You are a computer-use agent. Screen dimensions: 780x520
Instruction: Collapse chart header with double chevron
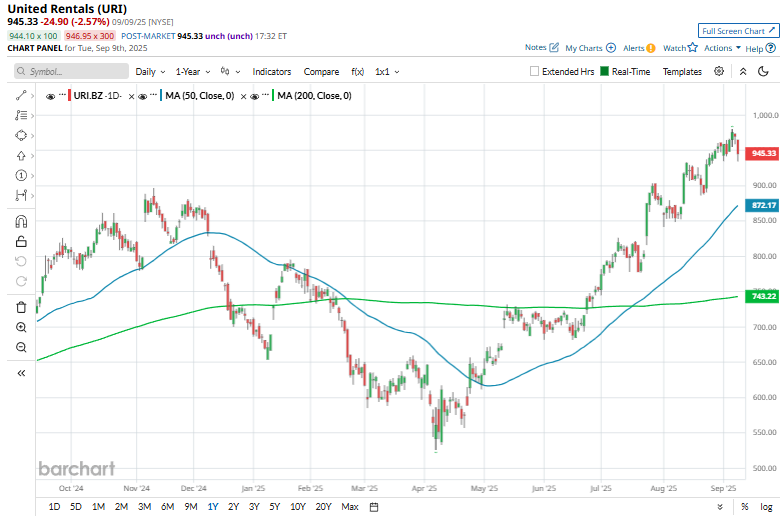coord(743,71)
